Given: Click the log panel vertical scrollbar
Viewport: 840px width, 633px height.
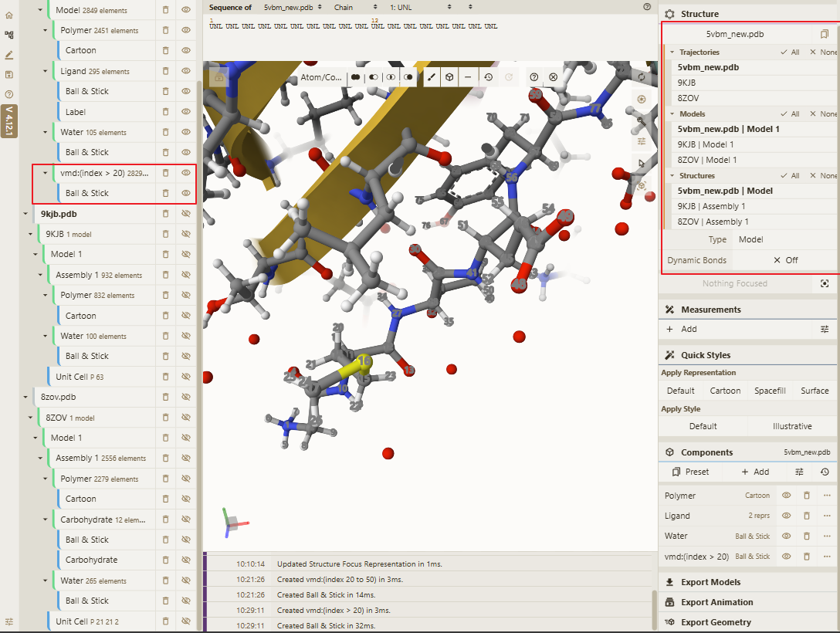Looking at the screenshot, I should coord(655,610).
